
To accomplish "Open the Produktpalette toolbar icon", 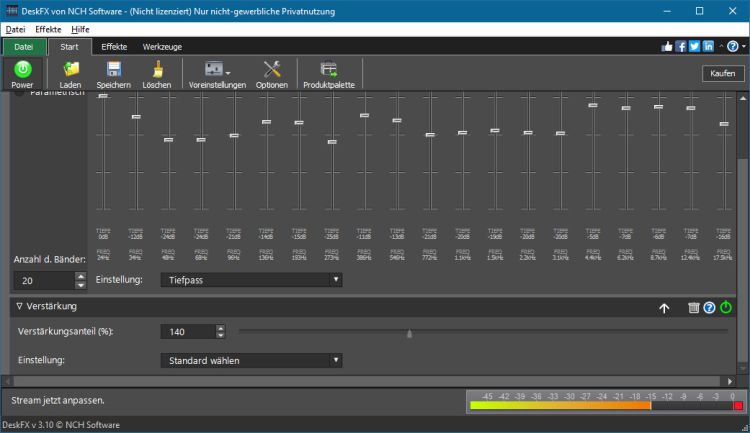I will coord(329,70).
